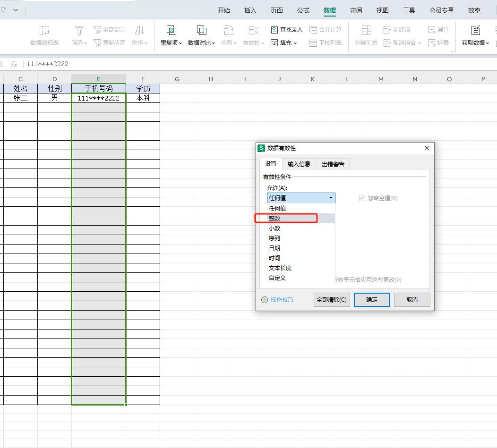This screenshot has height=448, width=497.
Task: Open the 设置 dialog tab
Action: pos(271,163)
